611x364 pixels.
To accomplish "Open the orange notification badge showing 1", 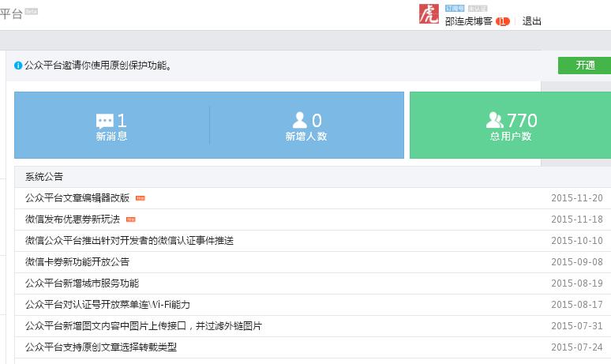I will click(503, 21).
